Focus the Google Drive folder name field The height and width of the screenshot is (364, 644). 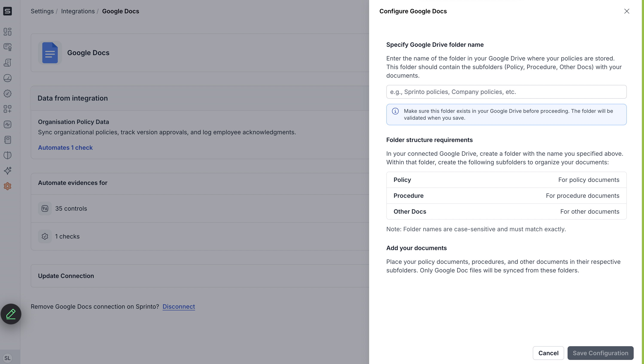point(506,92)
